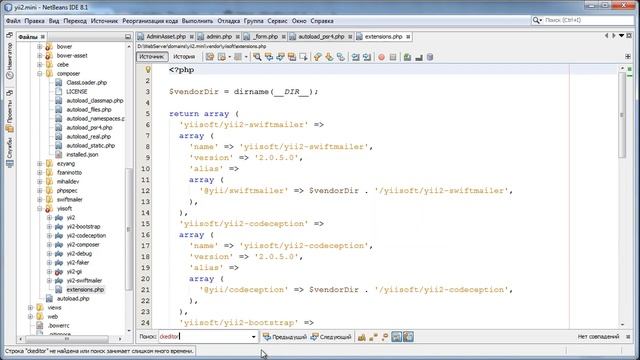Viewport: 640px width, 360px height.
Task: Expand the web folder
Action: [x=31, y=317]
